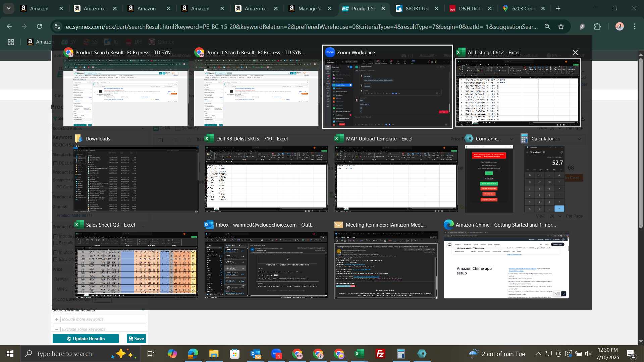This screenshot has height=362, width=644.
Task: Switch to Sales Sheet Q3 Excel window
Action: [136, 259]
